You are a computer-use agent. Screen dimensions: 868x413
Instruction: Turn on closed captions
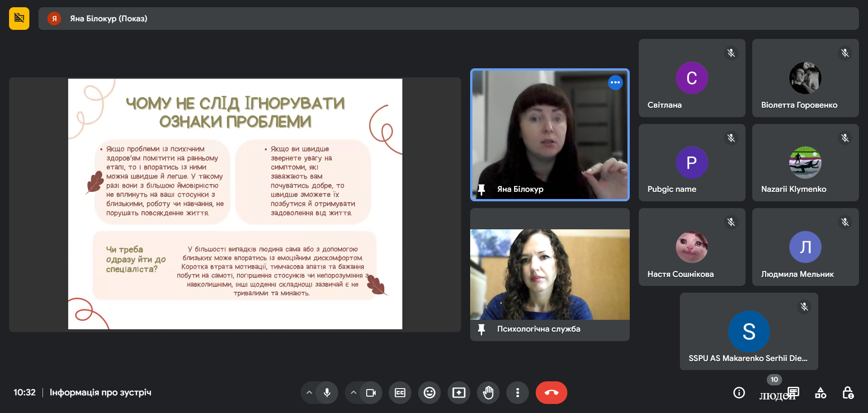tap(400, 393)
